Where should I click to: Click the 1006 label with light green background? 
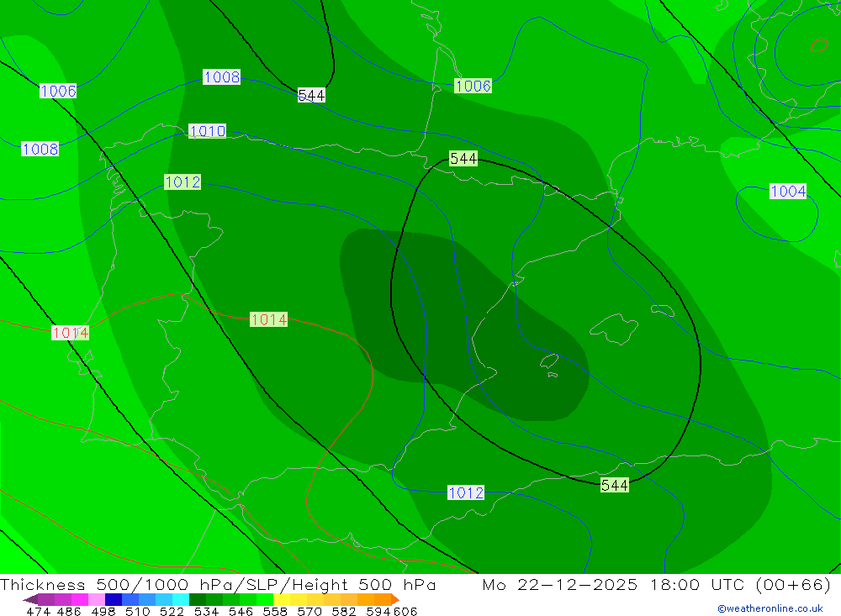(473, 86)
